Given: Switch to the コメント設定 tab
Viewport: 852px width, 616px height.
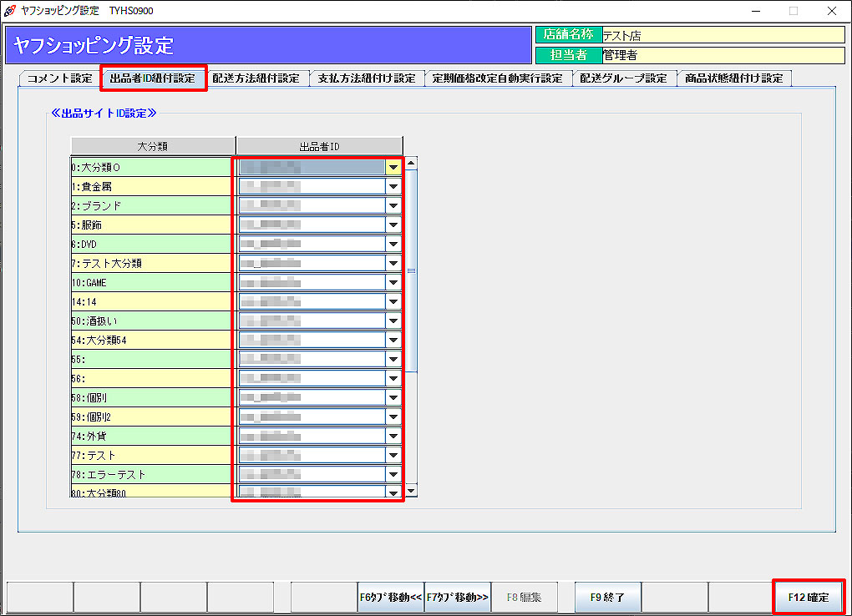Looking at the screenshot, I should click(59, 78).
